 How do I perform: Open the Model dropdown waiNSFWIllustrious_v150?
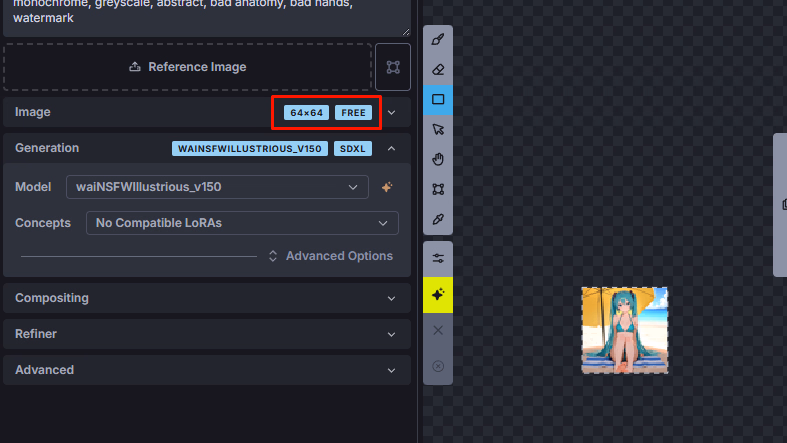click(216, 187)
